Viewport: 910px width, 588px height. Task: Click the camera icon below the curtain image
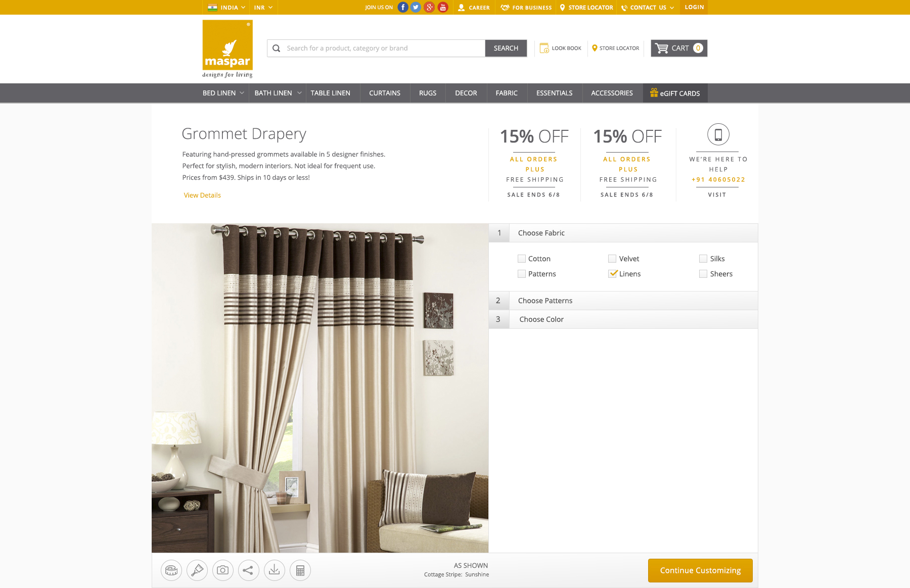[223, 570]
